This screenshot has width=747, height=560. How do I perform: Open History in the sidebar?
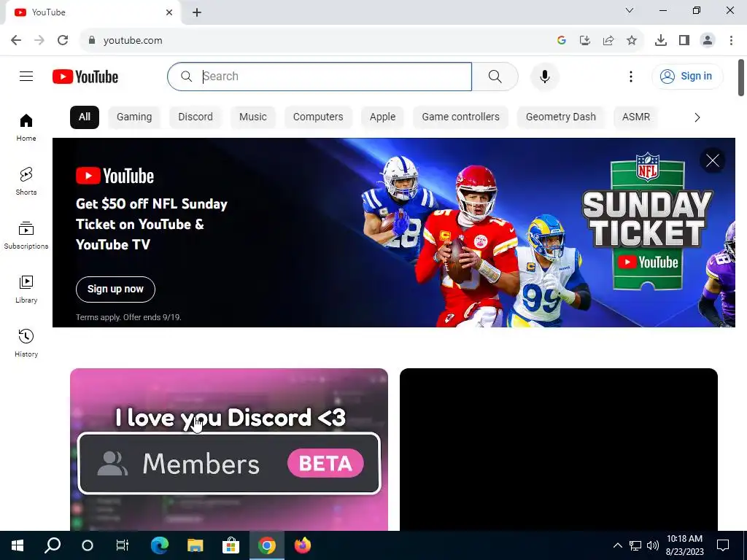tap(26, 343)
